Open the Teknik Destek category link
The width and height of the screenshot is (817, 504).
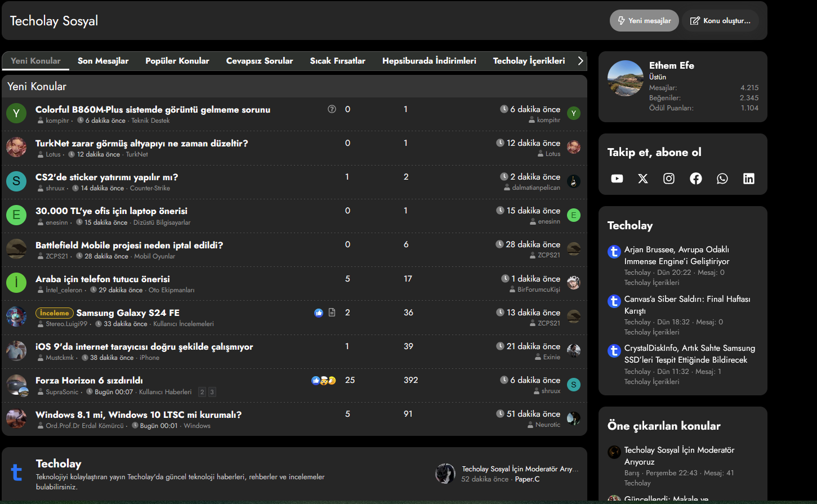pos(150,121)
